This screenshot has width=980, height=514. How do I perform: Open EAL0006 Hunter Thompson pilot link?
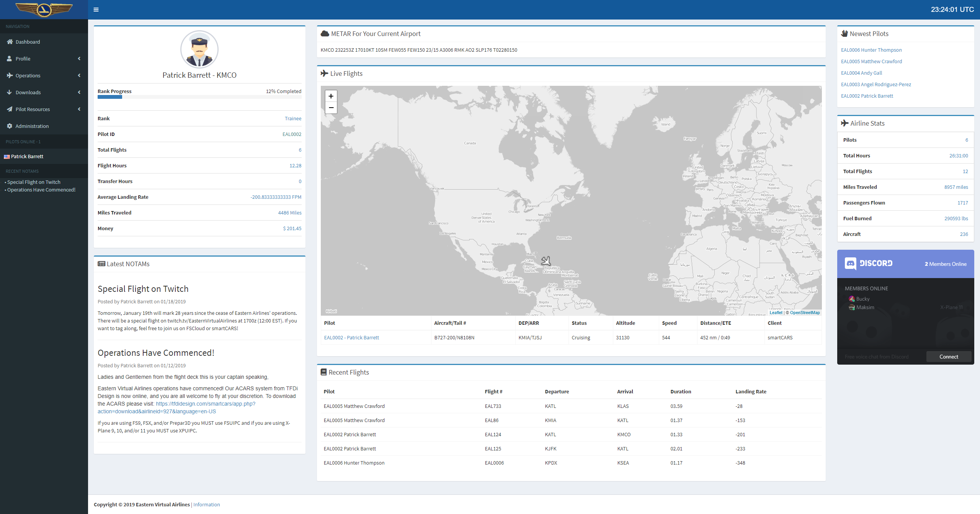(x=871, y=50)
